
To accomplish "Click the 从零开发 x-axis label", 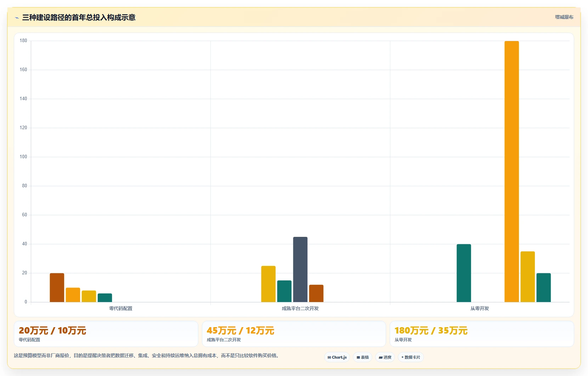I will tap(480, 308).
